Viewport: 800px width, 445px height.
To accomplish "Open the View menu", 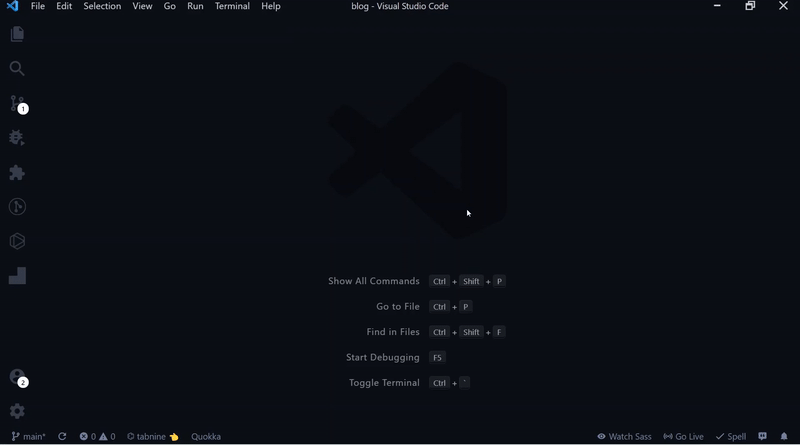I will tap(142, 6).
